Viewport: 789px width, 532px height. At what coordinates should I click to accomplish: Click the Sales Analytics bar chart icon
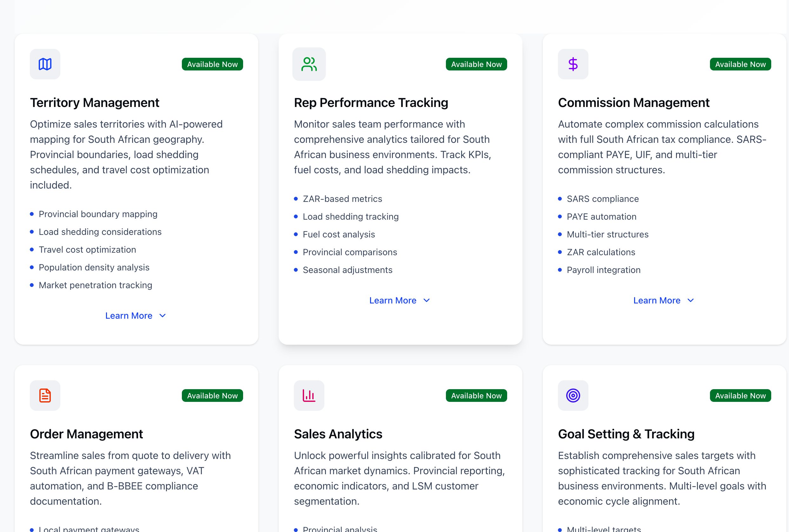coord(309,395)
